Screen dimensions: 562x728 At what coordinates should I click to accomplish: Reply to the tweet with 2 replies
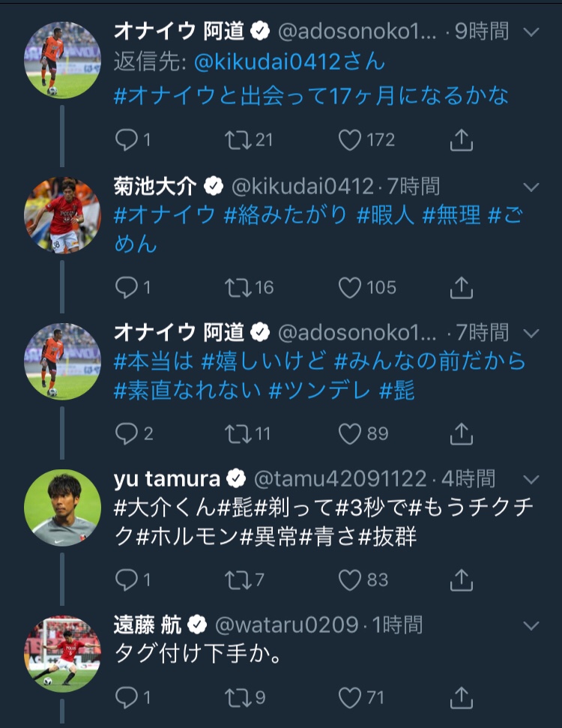point(127,433)
